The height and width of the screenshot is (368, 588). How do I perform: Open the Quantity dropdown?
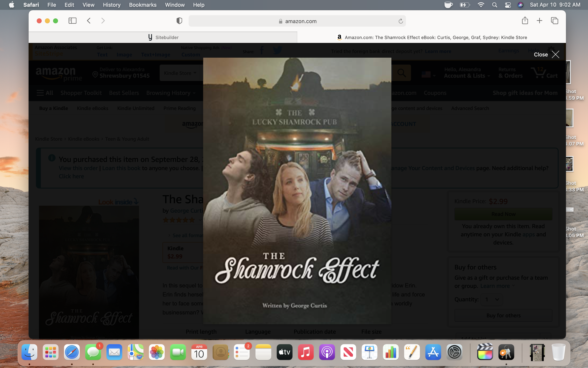[x=492, y=299]
